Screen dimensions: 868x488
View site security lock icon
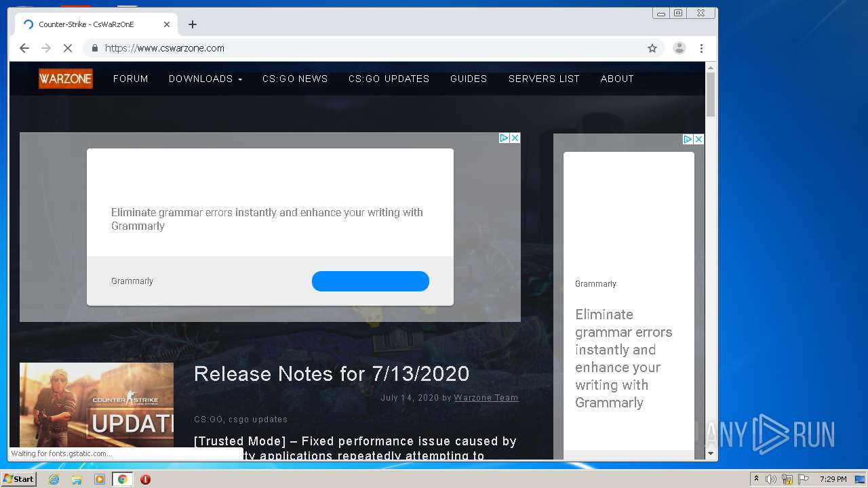click(x=94, y=48)
